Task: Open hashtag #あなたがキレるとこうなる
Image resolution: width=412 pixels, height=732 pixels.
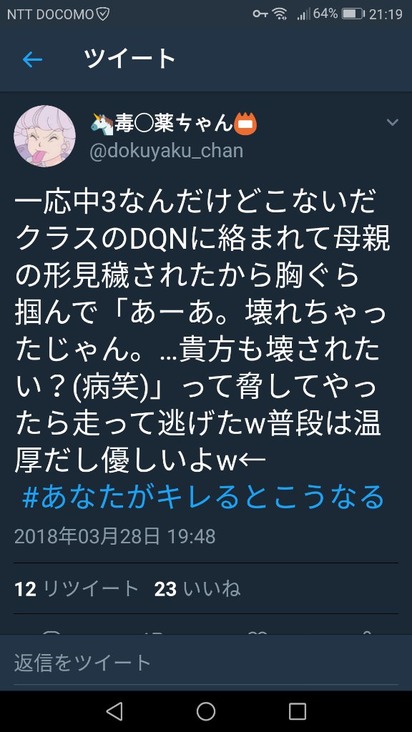Action: pyautogui.click(x=203, y=497)
